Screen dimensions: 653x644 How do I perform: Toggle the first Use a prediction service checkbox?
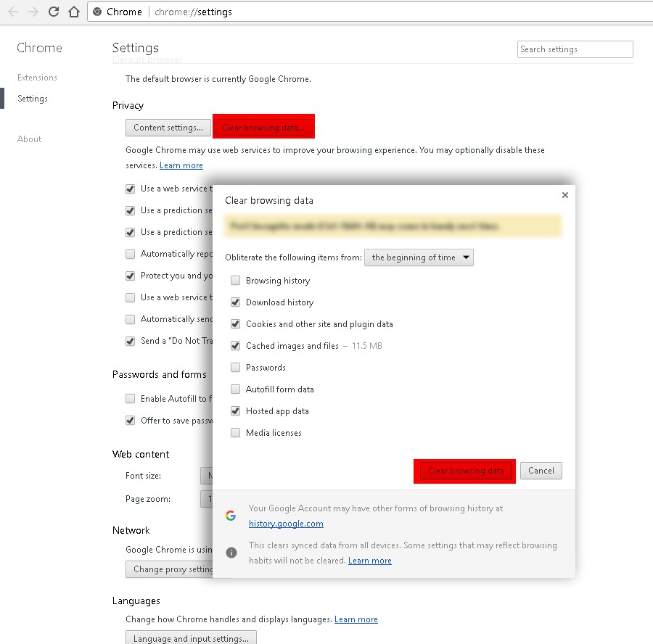pos(131,210)
